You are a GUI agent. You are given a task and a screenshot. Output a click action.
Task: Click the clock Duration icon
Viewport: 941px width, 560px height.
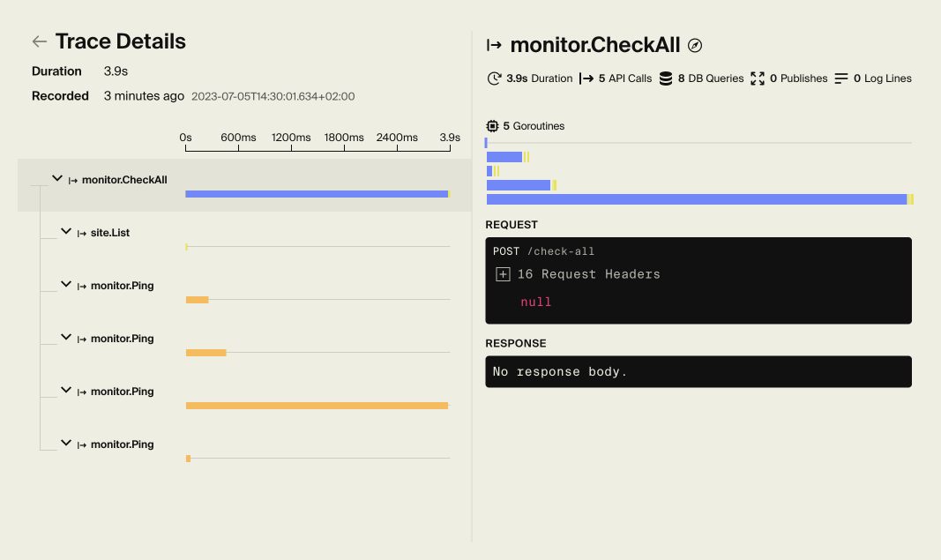[x=495, y=78]
